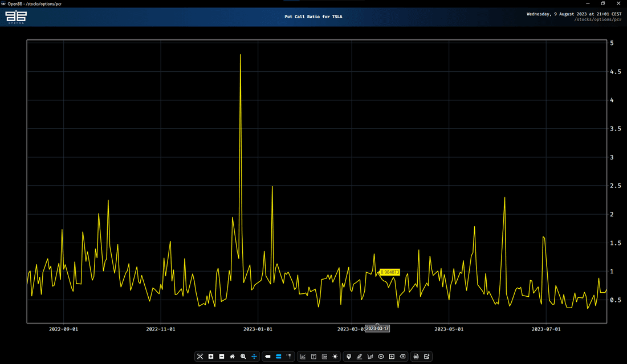Click the erase active shape icon

(x=402, y=357)
